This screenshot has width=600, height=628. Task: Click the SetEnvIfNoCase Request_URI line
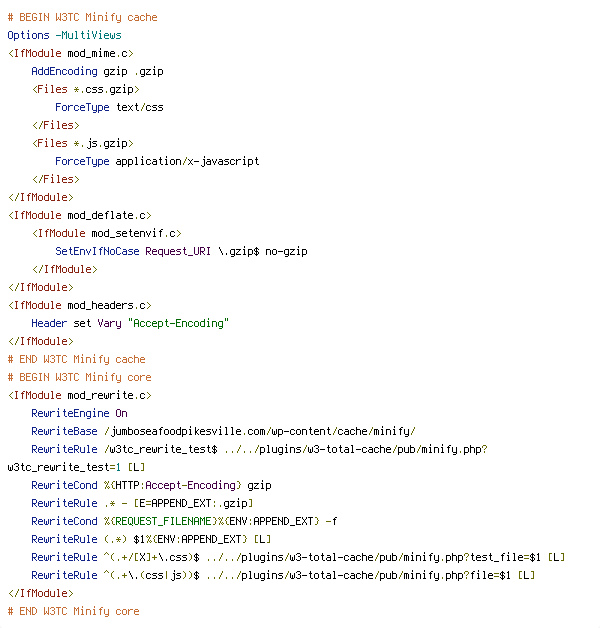[x=181, y=252]
